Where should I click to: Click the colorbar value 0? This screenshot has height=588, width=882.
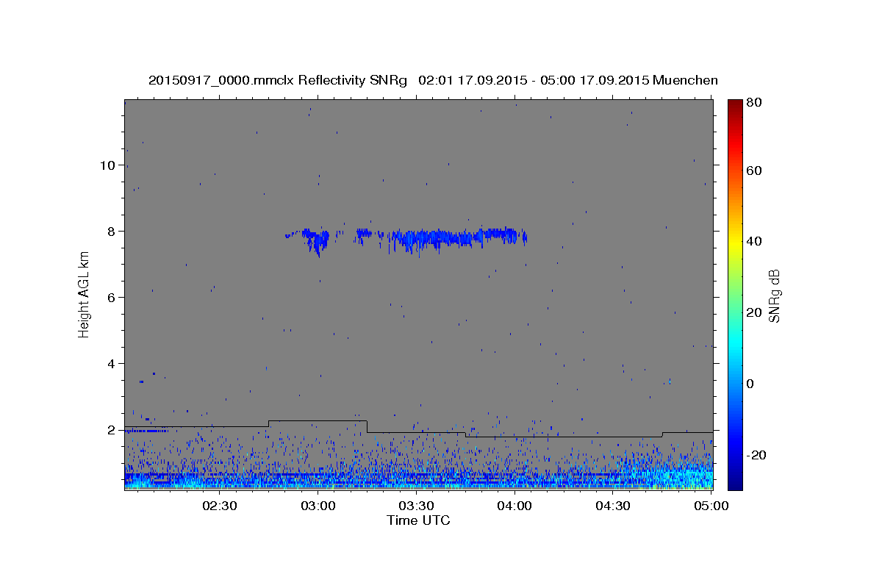[752, 384]
